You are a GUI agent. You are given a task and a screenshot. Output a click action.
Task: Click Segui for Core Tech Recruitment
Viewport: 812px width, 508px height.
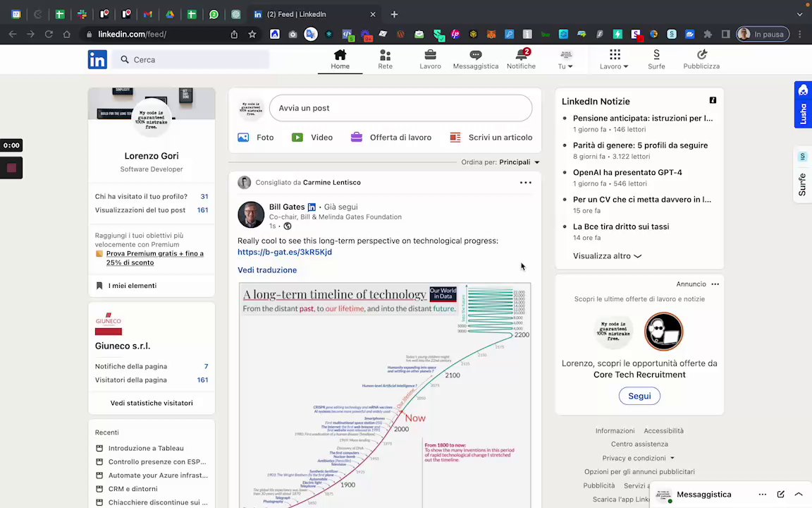(639, 396)
